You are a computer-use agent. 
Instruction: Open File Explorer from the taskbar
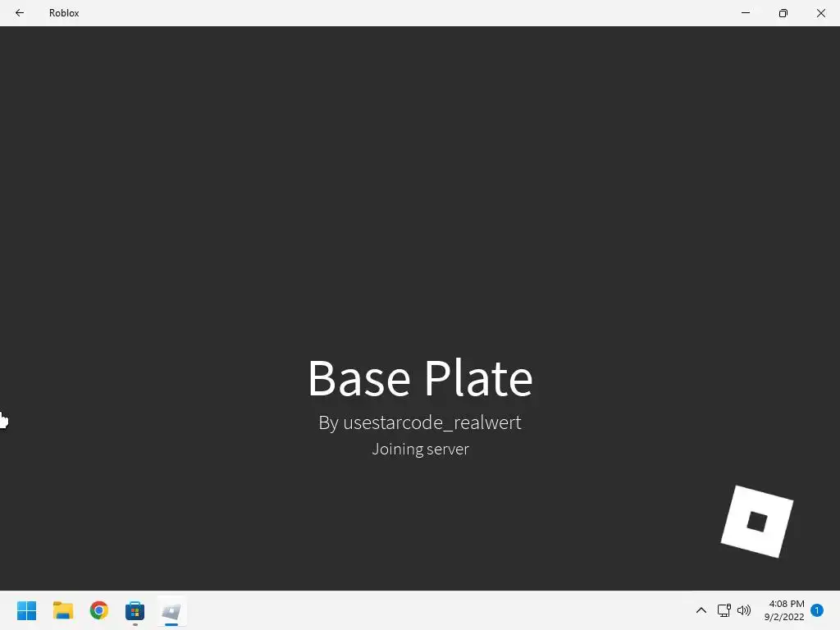click(63, 610)
